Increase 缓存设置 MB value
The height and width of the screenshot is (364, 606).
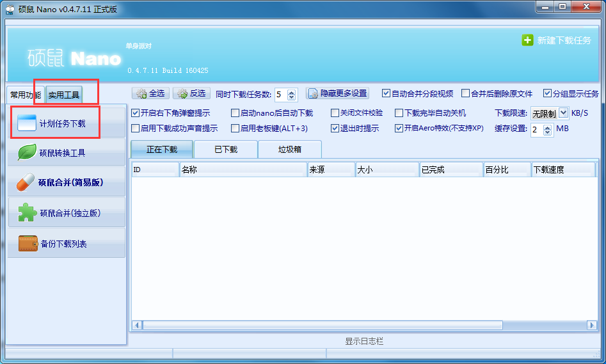click(547, 127)
